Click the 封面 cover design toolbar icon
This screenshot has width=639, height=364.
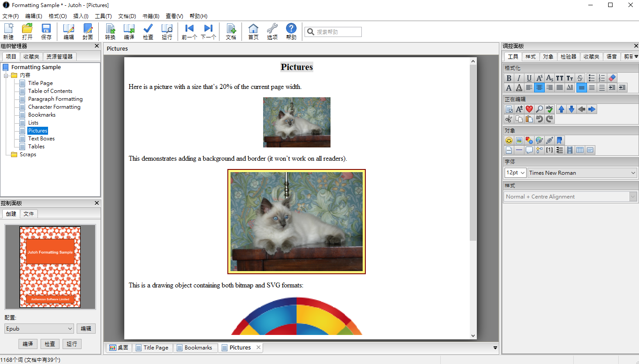tap(88, 32)
